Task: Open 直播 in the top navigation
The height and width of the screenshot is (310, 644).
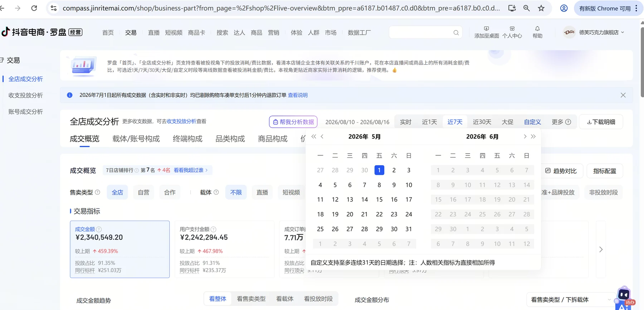Action: pyautogui.click(x=154, y=33)
